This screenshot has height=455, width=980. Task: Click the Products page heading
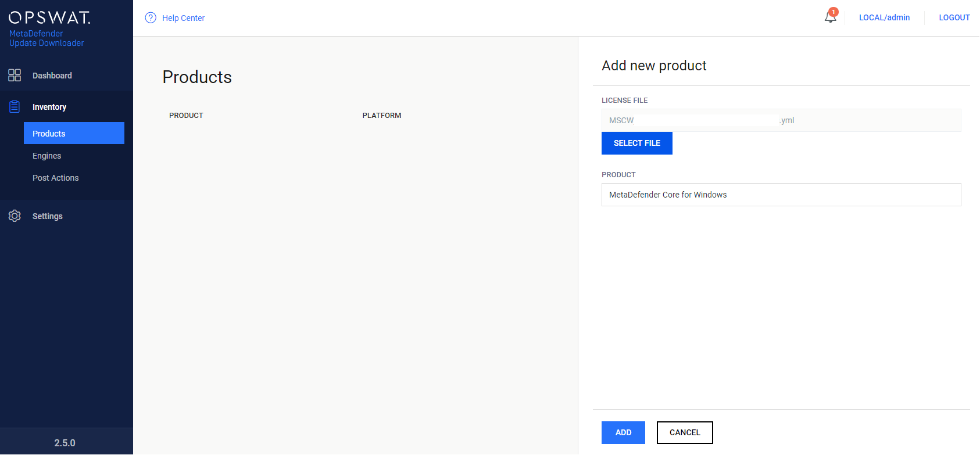coord(197,77)
